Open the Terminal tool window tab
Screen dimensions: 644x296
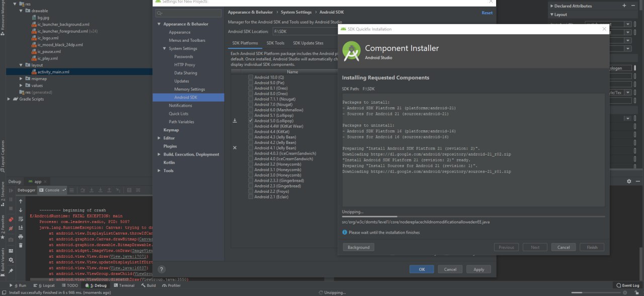pyautogui.click(x=123, y=285)
